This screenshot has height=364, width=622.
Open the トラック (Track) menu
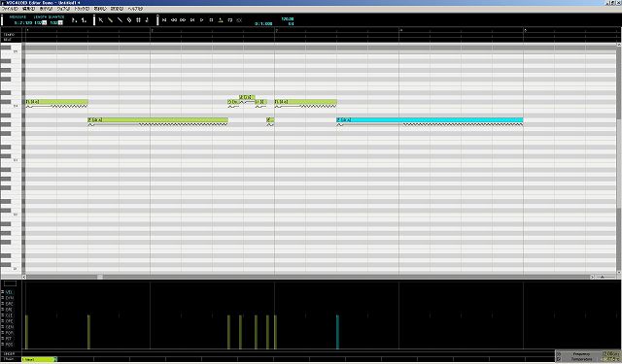click(x=82, y=9)
